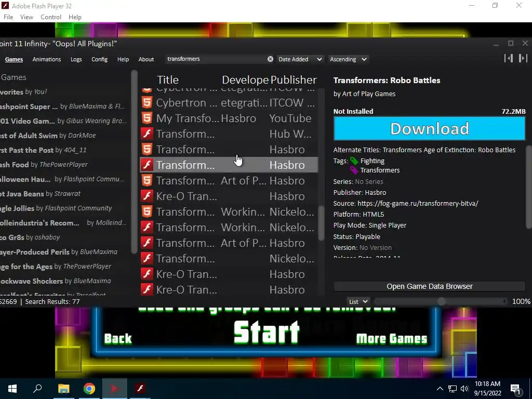This screenshot has height=399, width=532.
Task: Click the playlist sidebar scrollbar
Action: click(135, 161)
